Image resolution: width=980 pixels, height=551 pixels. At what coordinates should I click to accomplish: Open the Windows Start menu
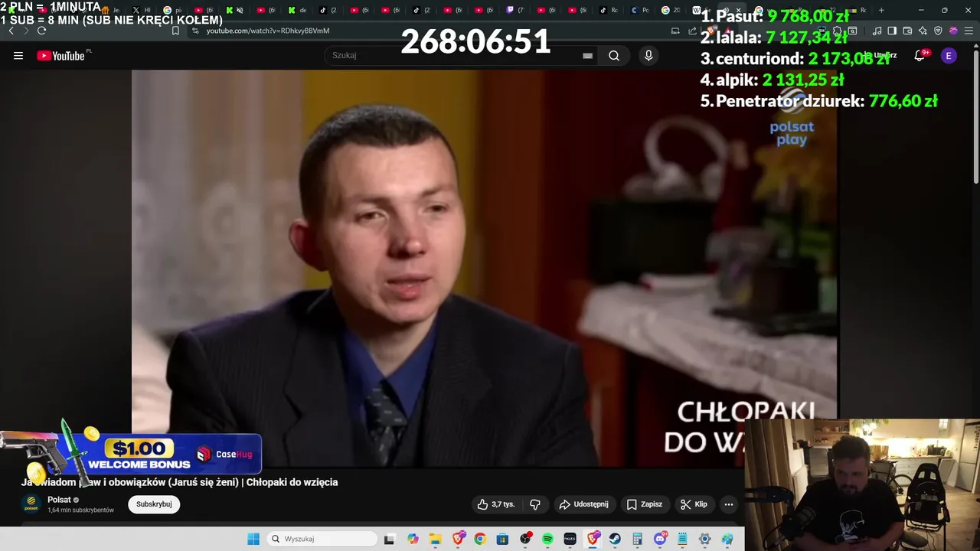[x=253, y=540]
